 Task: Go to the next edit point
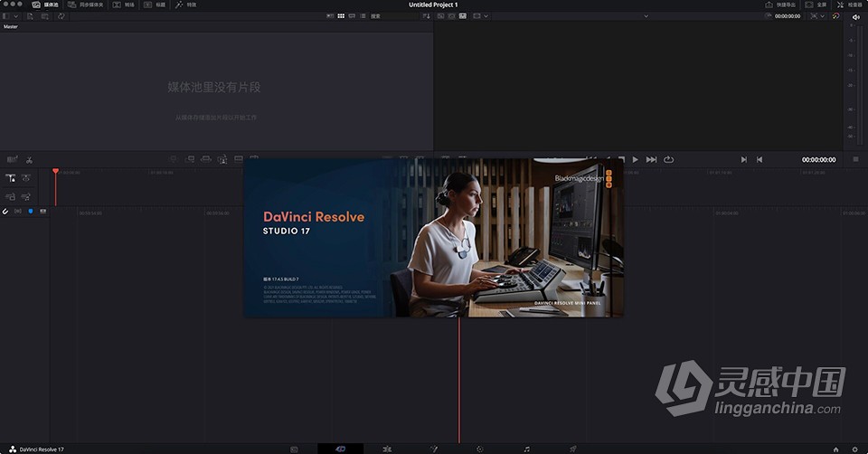pos(743,159)
